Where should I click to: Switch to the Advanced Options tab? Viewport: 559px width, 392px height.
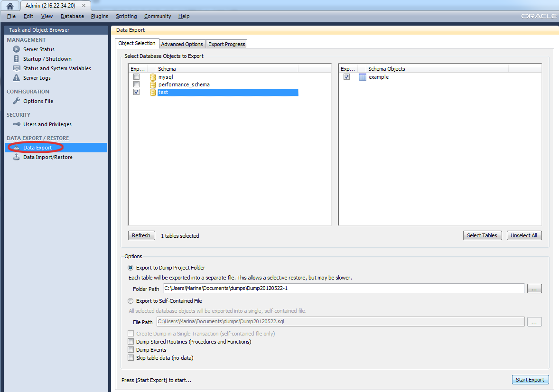point(182,44)
